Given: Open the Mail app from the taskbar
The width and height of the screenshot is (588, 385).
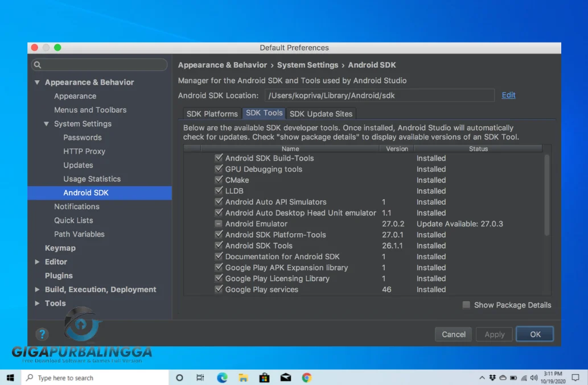Looking at the screenshot, I should [285, 377].
